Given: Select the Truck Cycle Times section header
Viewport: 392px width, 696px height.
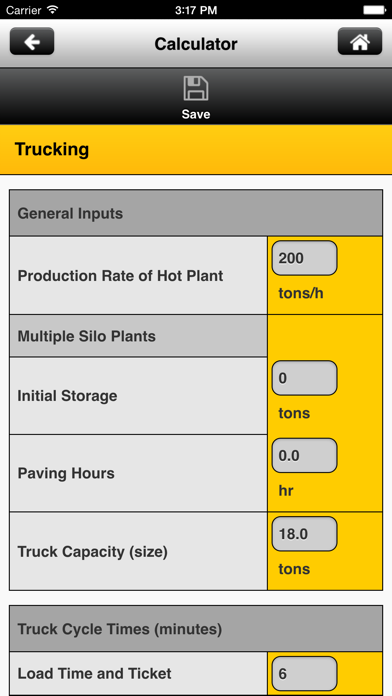Looking at the screenshot, I should coord(196,629).
